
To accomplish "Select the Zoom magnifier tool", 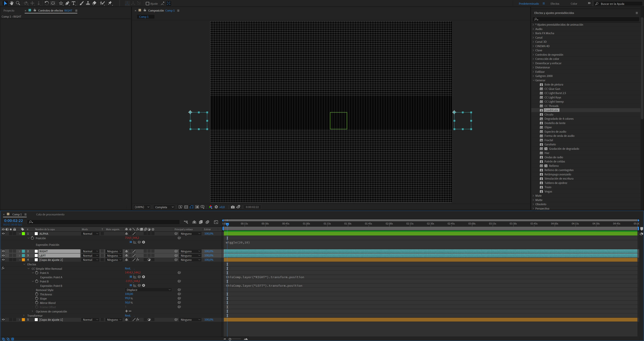I will (18, 3).
